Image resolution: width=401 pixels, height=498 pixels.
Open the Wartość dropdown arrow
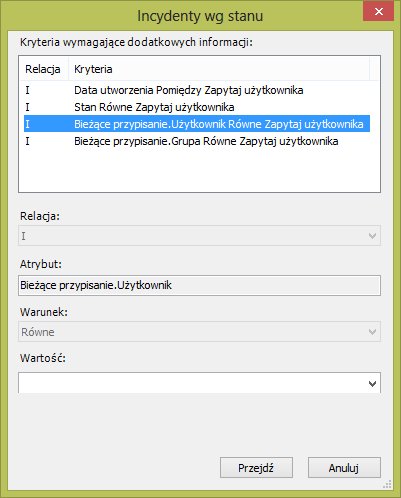(372, 384)
